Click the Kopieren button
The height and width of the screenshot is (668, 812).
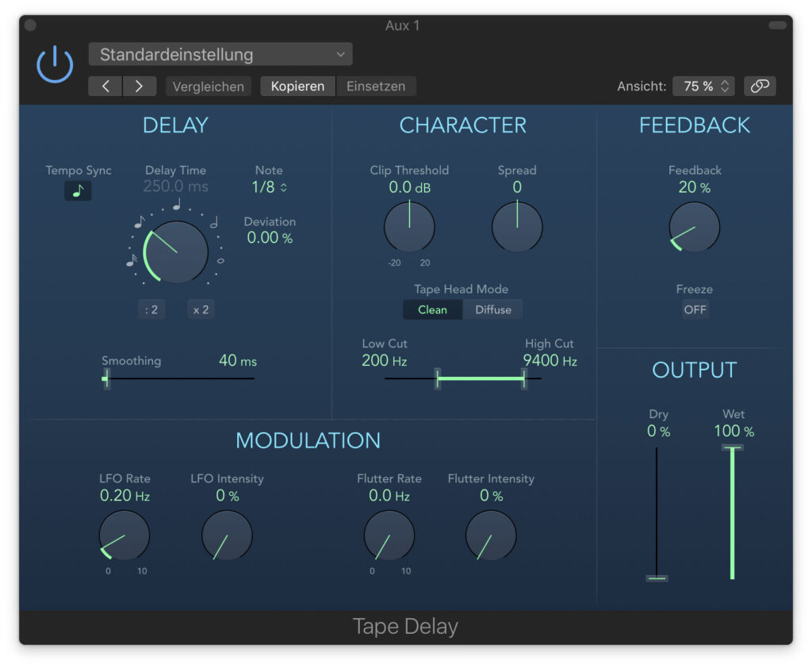[x=298, y=86]
